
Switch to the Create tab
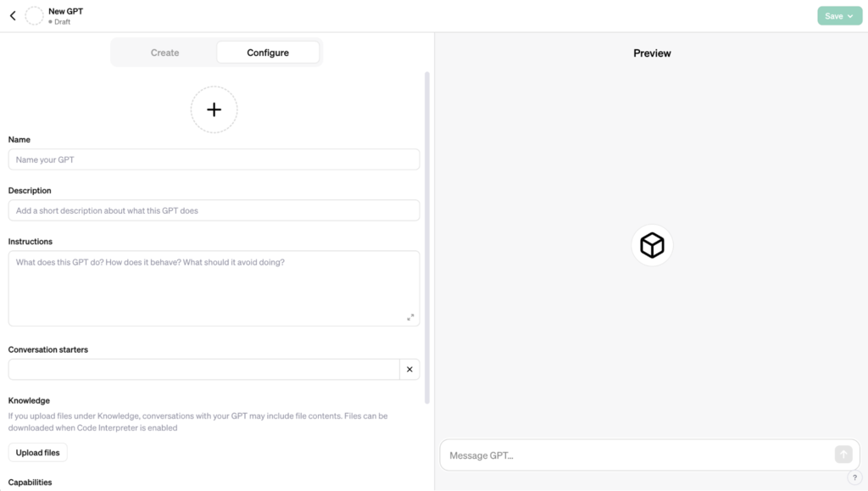pyautogui.click(x=164, y=52)
